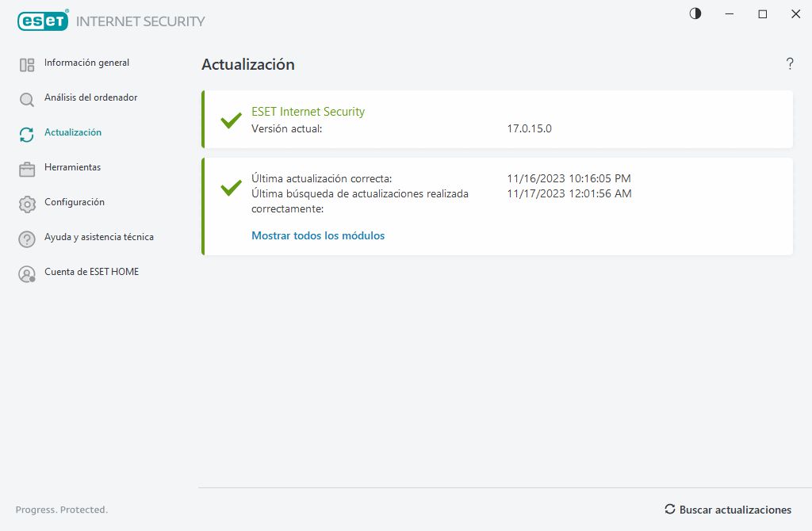The height and width of the screenshot is (531, 812).
Task: Select Información general in the sidebar
Action: pos(89,63)
